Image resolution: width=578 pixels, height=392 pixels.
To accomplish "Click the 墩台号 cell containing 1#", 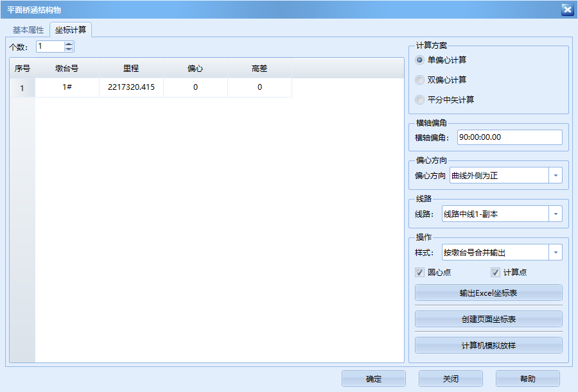I will [x=69, y=87].
